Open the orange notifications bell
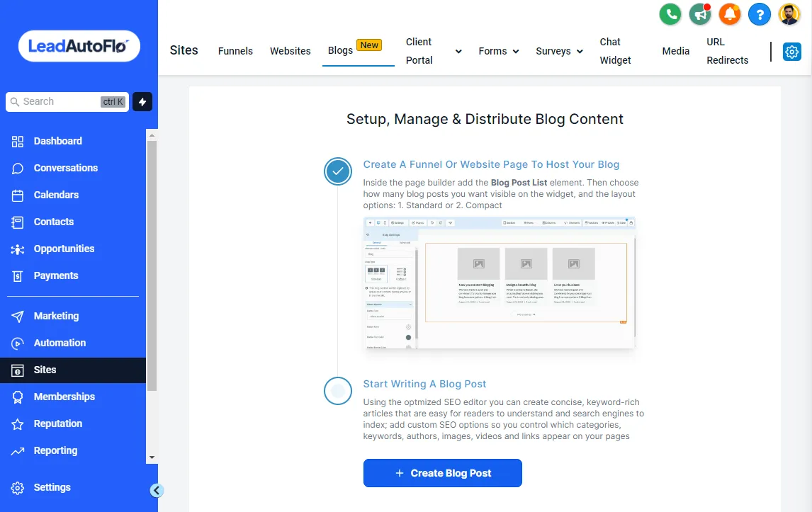This screenshot has width=812, height=512. tap(730, 14)
